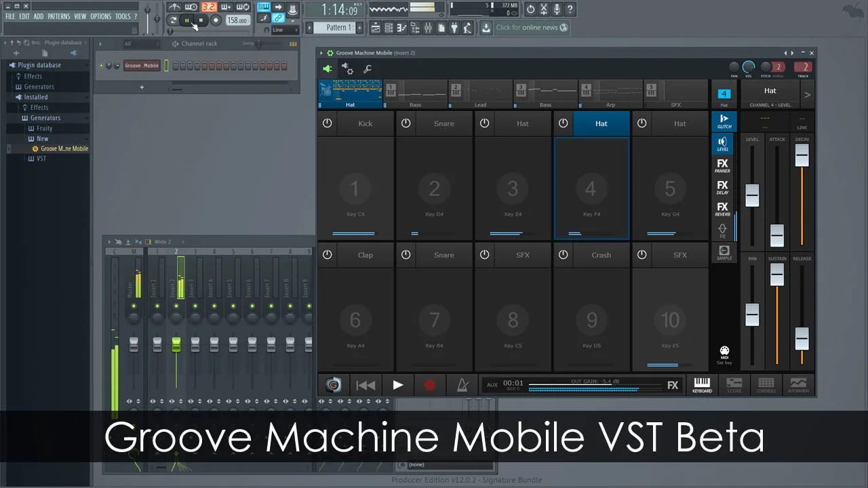Open the FX Panner panel
868x488 pixels.
point(724,165)
